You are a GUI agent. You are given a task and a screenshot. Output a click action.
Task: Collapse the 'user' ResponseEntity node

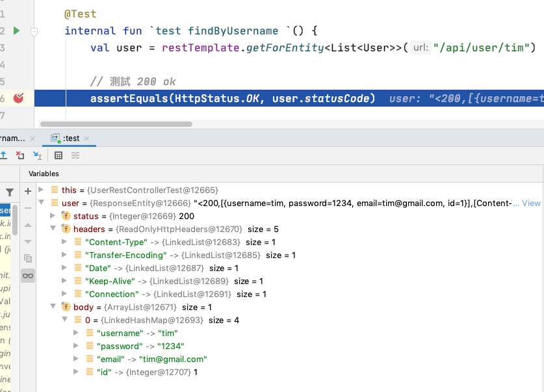[x=42, y=202]
